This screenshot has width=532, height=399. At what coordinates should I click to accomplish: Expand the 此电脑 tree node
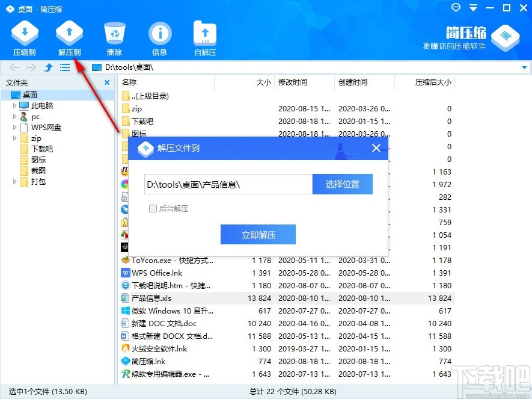[x=13, y=105]
